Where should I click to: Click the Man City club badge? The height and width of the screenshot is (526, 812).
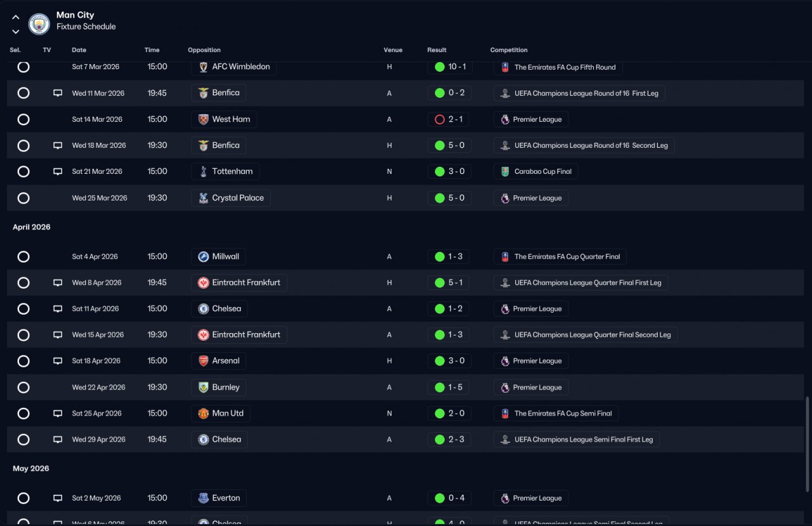coord(39,24)
